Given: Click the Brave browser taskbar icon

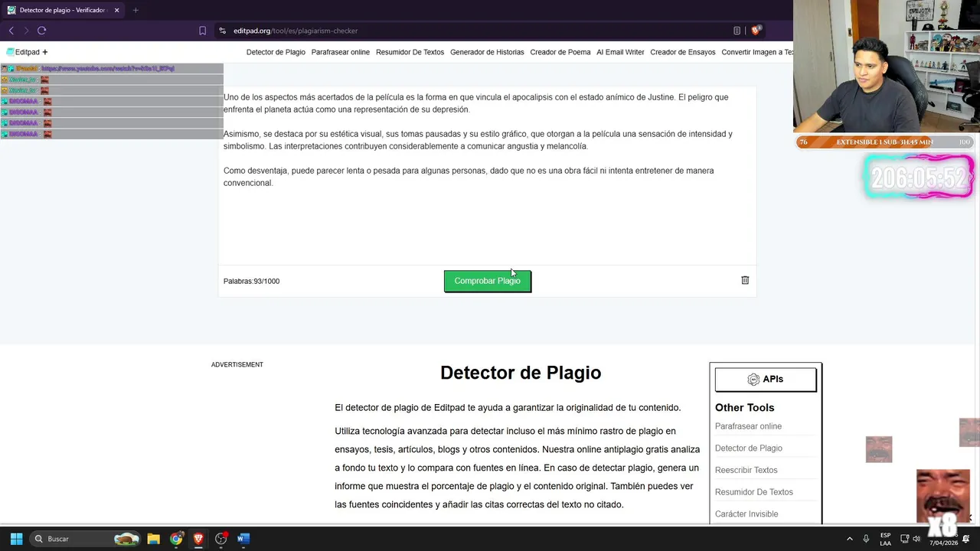Looking at the screenshot, I should [198, 539].
